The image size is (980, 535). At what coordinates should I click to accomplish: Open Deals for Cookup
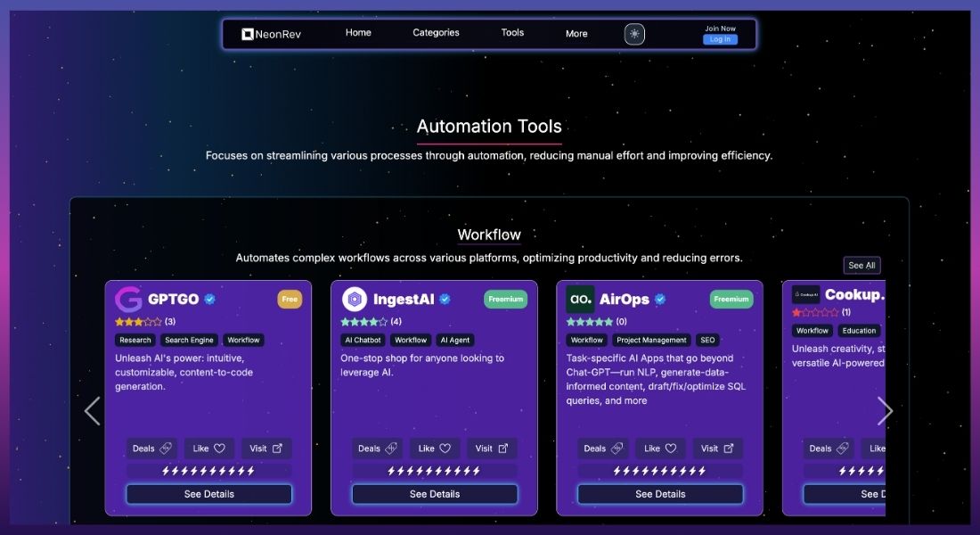pos(829,448)
